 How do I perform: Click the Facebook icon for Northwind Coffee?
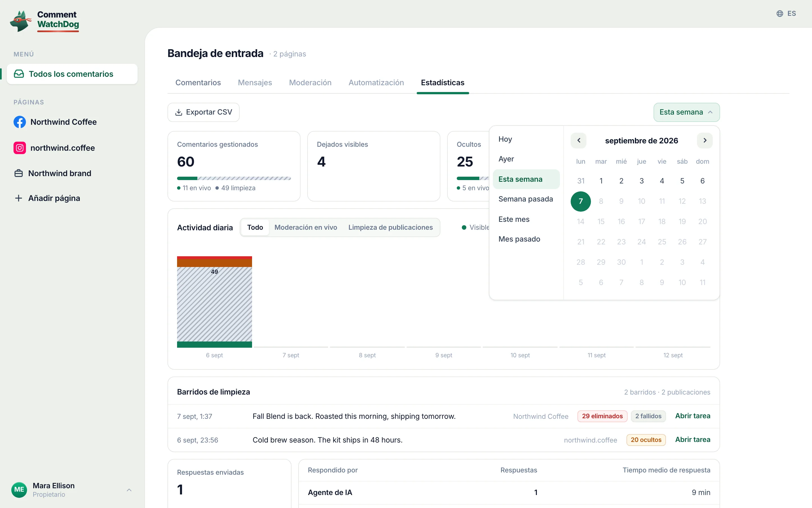point(19,122)
